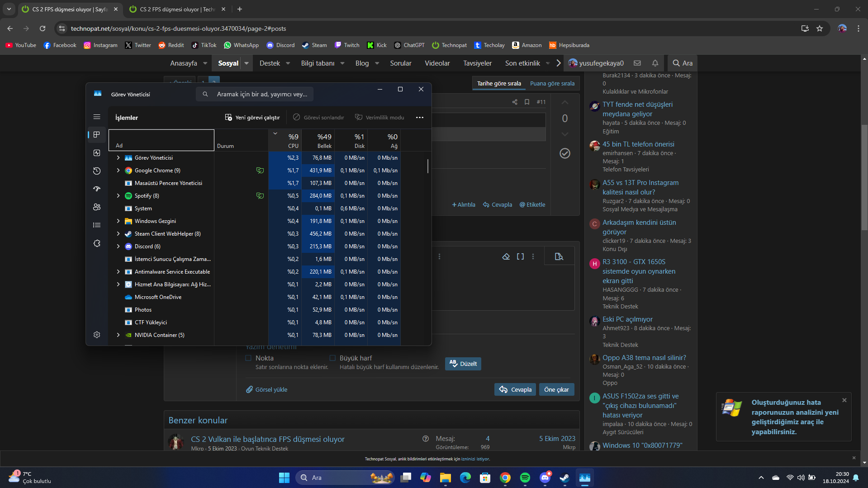Open Videolar navigation item
The image size is (868, 488).
point(437,63)
